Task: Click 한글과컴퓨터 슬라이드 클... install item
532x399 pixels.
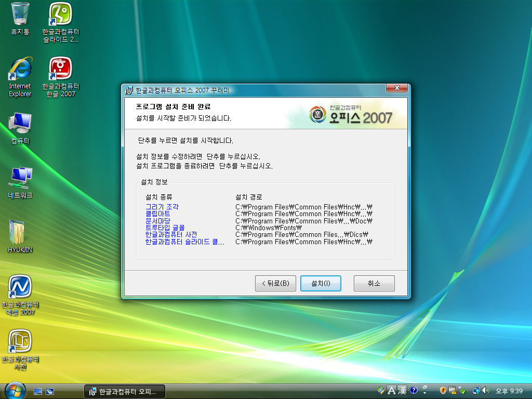Action: [184, 242]
